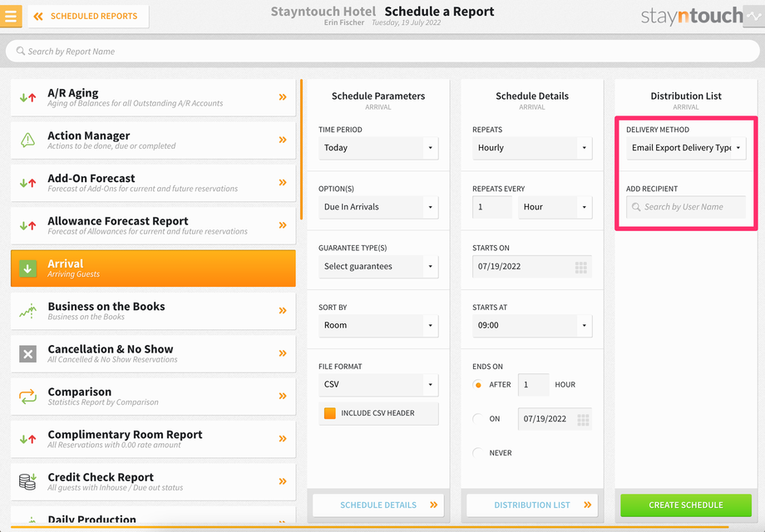Click the Allowance Forecast Report arrows icon
The width and height of the screenshot is (765, 532).
click(27, 226)
